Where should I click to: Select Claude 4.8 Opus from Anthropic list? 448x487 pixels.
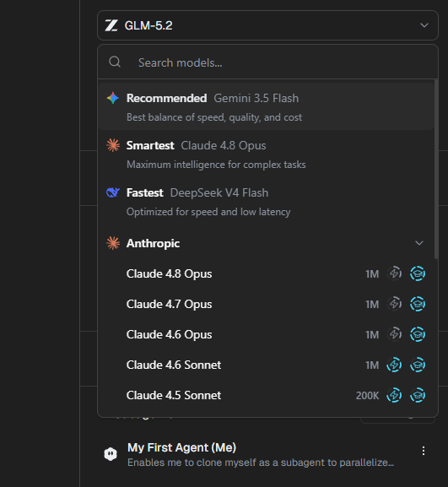point(266,274)
